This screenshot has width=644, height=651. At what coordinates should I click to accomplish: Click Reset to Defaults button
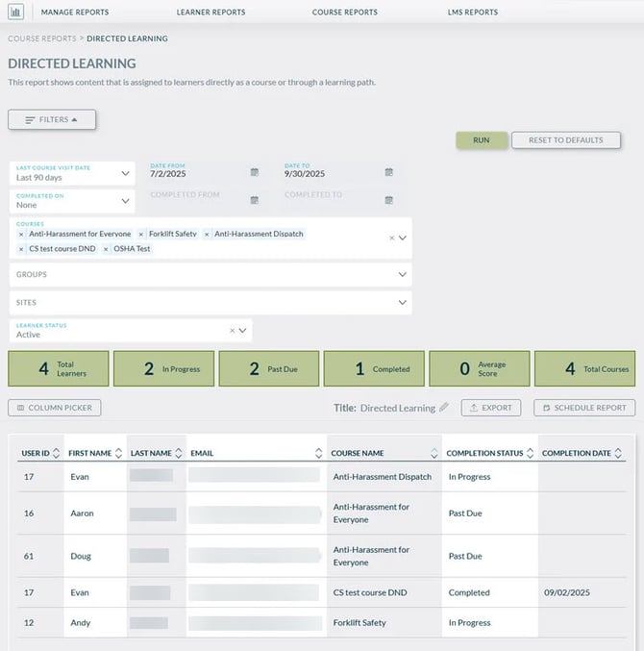pos(565,140)
